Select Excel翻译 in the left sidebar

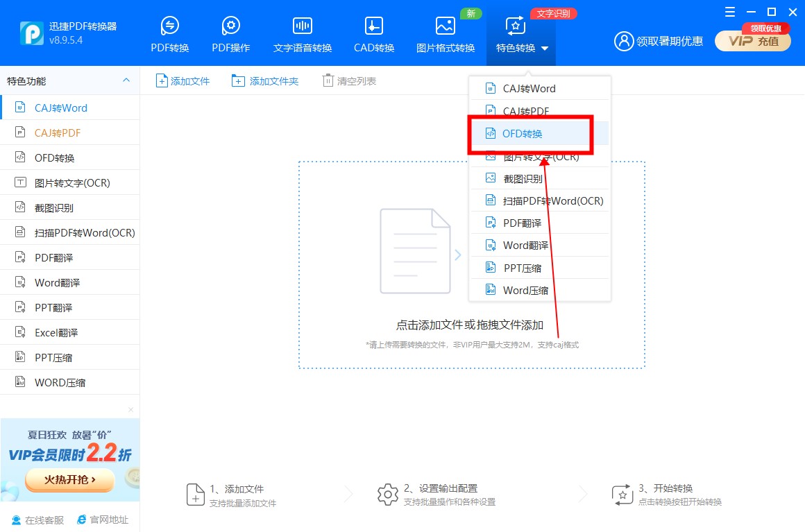(56, 333)
